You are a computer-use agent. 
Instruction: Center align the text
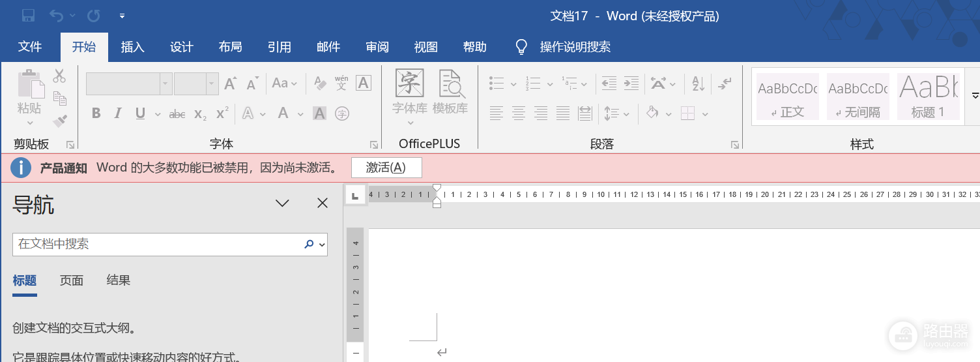point(519,113)
